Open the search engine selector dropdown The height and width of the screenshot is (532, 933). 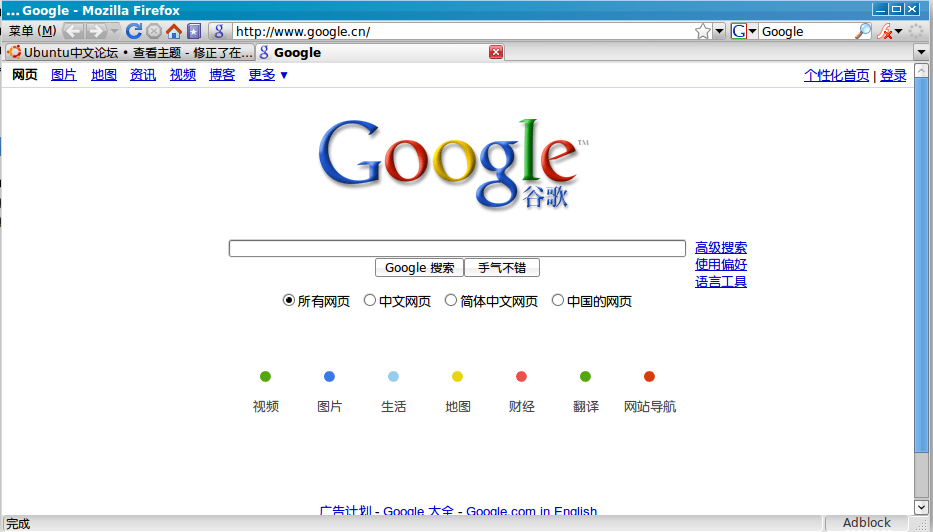coord(753,31)
